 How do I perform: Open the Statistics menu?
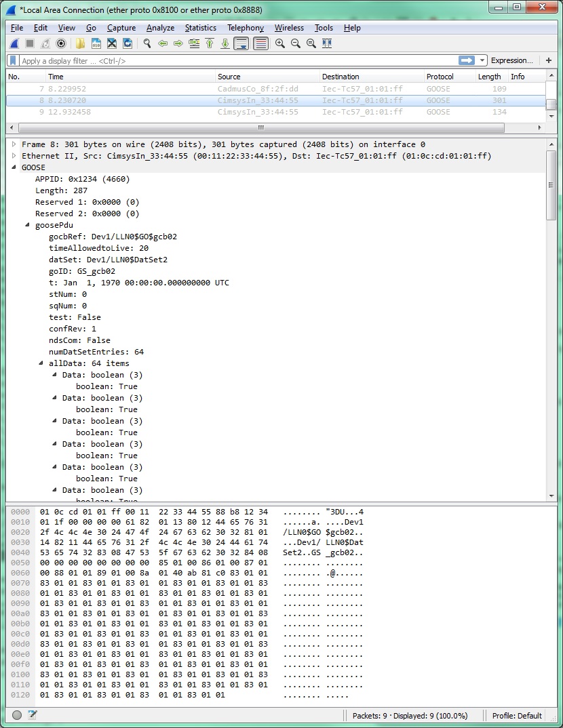pos(201,28)
